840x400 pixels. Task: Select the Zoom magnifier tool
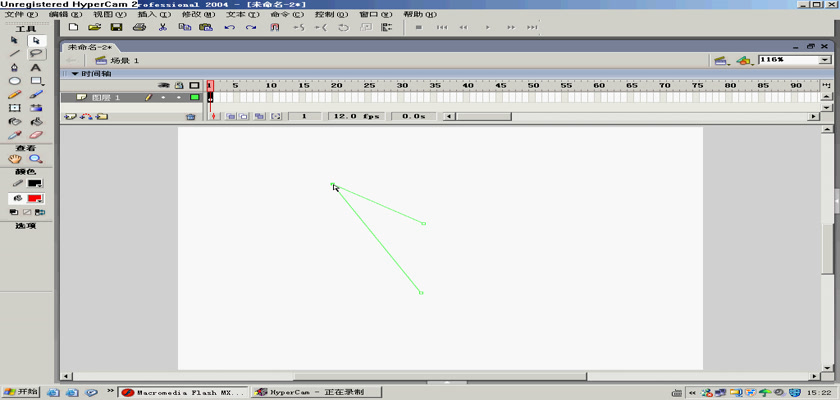(36, 159)
